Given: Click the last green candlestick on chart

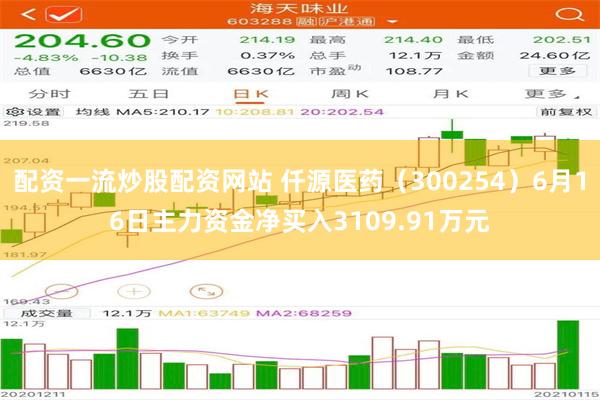Looking at the screenshot, I should (568, 156).
